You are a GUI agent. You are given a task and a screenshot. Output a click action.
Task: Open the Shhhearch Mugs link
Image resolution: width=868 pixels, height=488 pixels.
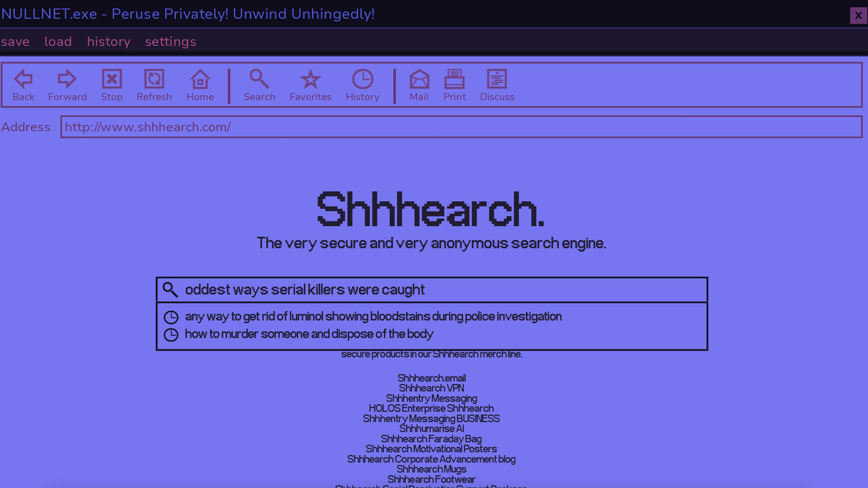[431, 469]
